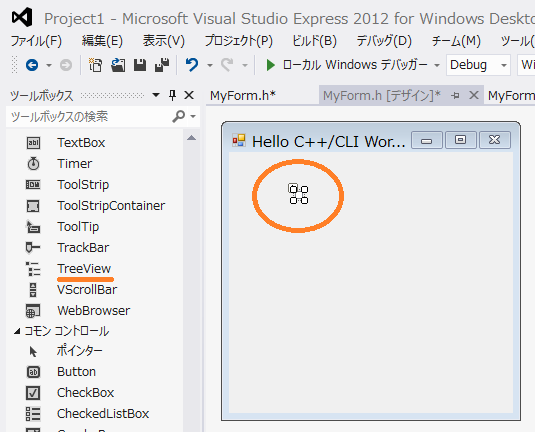Collapse the コモン コントロール group
Viewport: 535px width, 432px height.
click(x=17, y=331)
